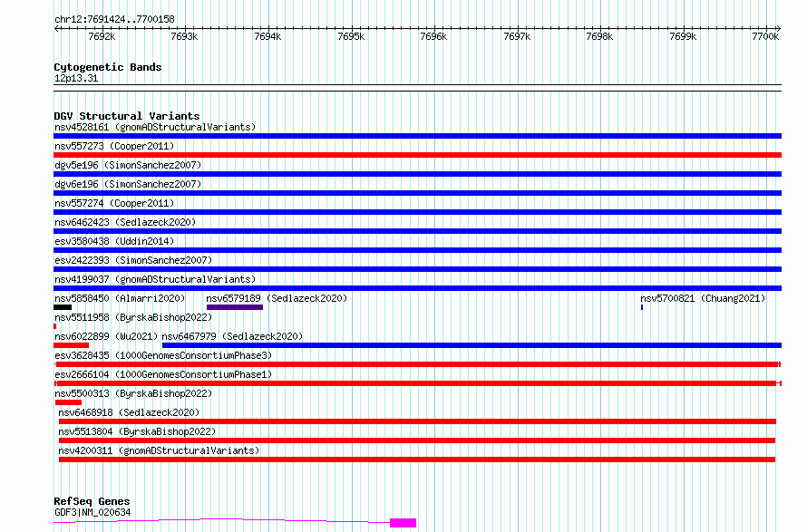
Task: Click the nsv6468918 (Sedlazeck2020) label
Action: [x=129, y=412]
